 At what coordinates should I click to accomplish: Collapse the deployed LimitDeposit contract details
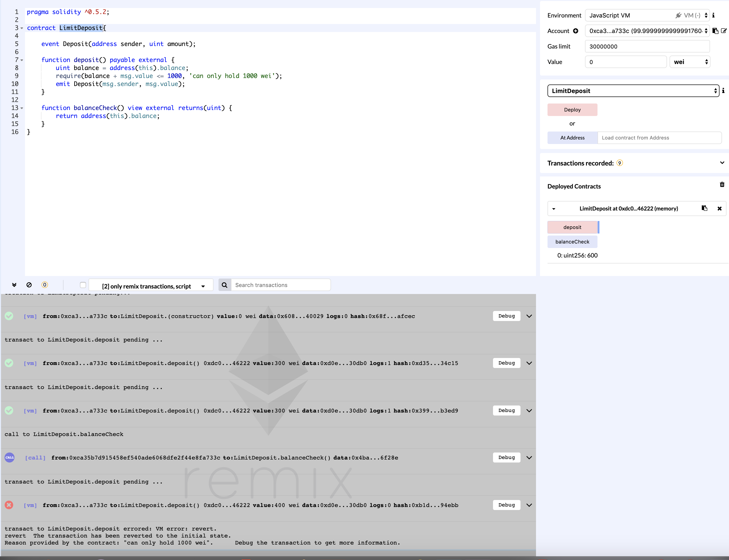click(554, 208)
